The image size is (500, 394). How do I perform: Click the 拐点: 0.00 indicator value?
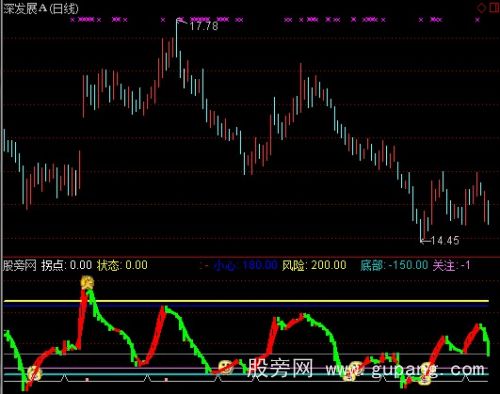coord(66,265)
